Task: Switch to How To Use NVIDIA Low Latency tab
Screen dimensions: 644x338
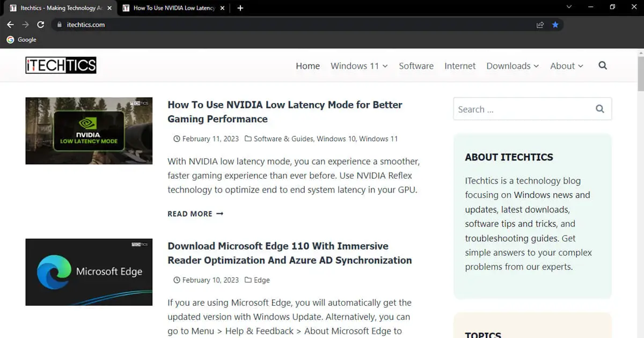Action: point(173,8)
